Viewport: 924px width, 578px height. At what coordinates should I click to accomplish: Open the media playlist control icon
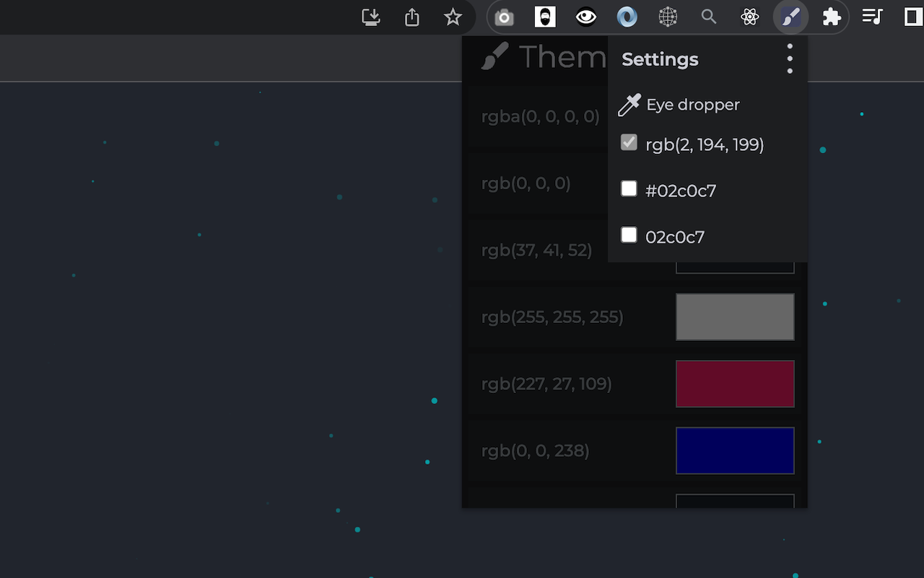[873, 17]
